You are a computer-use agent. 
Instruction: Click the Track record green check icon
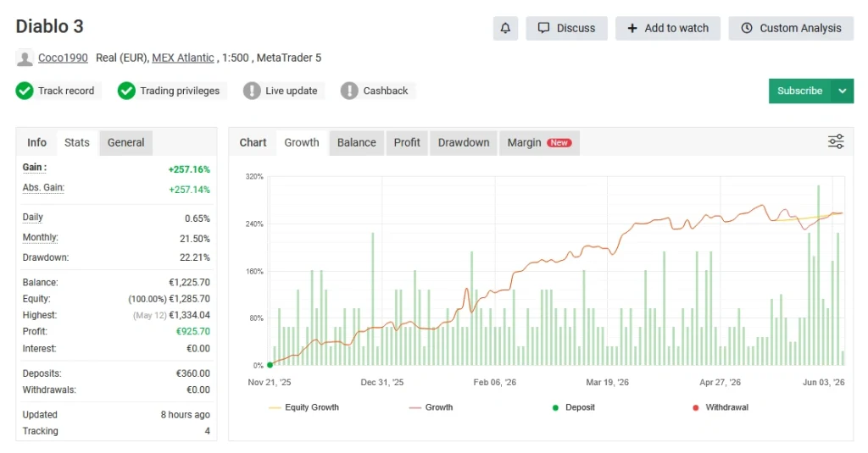click(x=25, y=91)
